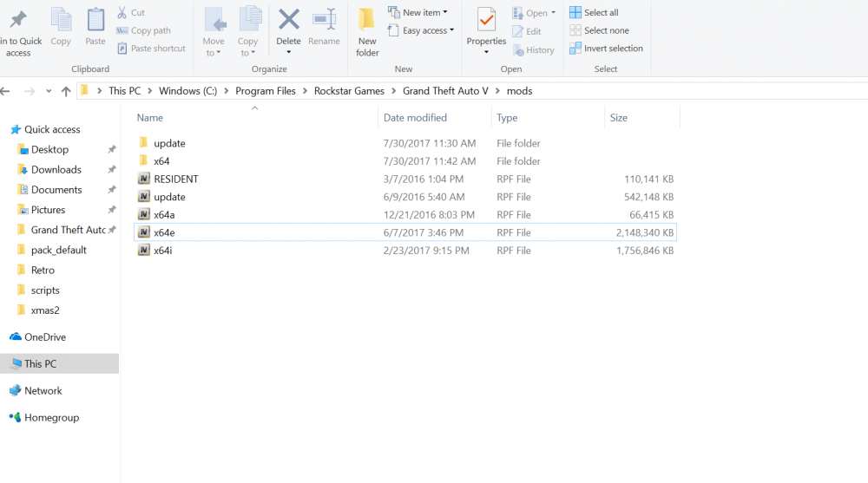868x483 pixels.
Task: Choose the Paste shortcut command
Action: 151,49
